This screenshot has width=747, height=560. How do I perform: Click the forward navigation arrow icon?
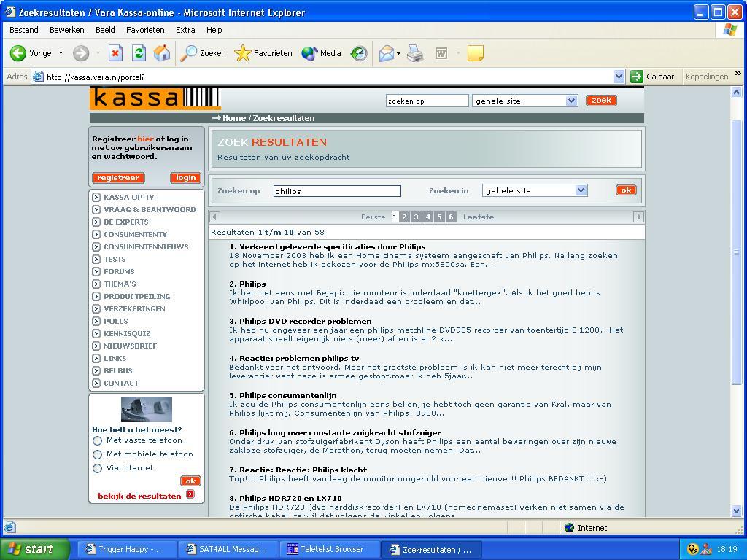(x=81, y=53)
